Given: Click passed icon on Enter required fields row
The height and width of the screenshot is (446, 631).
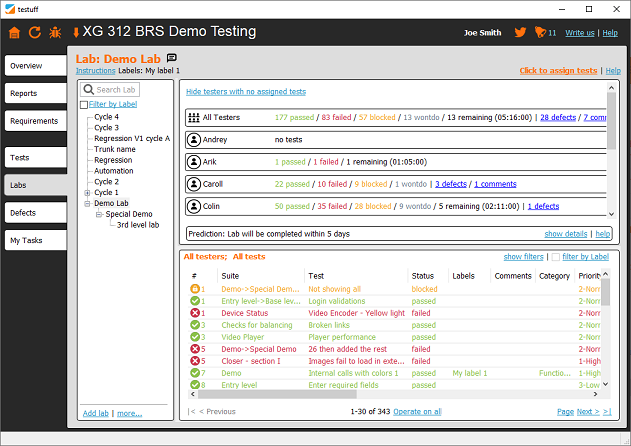Looking at the screenshot, I should (x=195, y=385).
